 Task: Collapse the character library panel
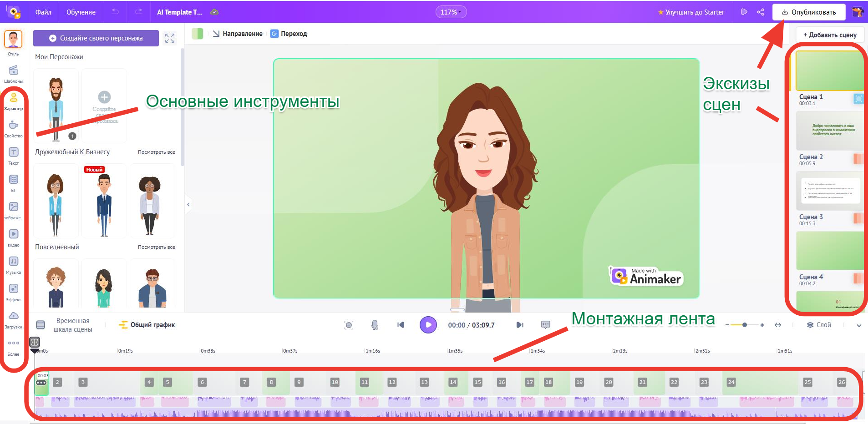click(188, 205)
